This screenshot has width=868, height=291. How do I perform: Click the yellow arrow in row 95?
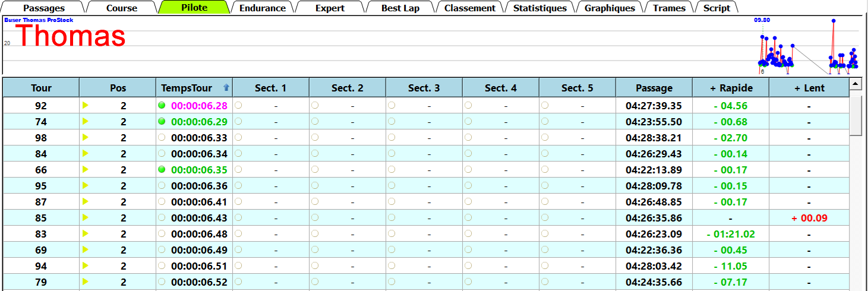(86, 185)
